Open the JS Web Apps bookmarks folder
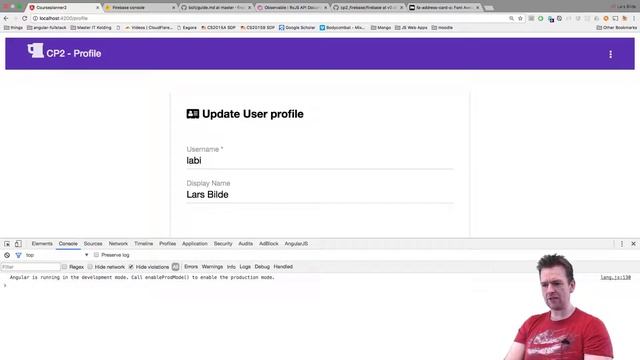Viewport: 640px width, 360px height. [x=411, y=28]
